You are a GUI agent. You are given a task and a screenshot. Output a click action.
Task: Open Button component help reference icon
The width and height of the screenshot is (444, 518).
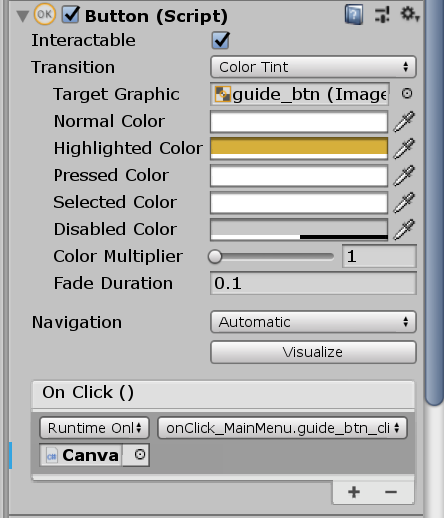click(x=354, y=15)
